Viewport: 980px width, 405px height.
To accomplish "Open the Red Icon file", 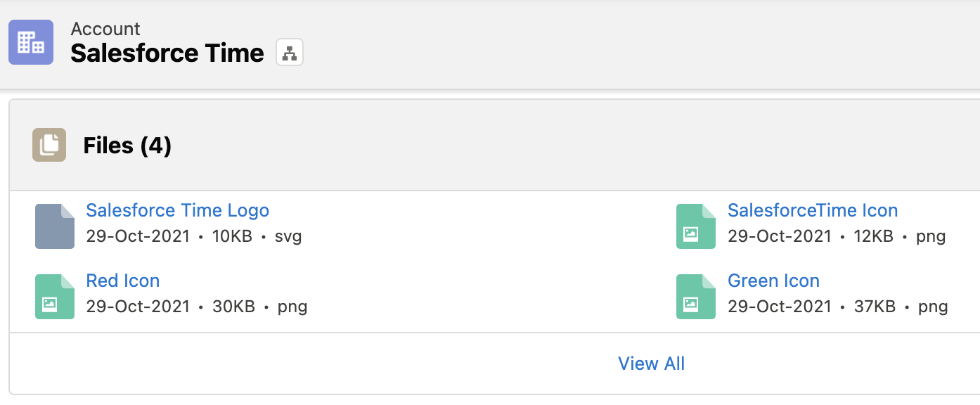I will point(123,281).
